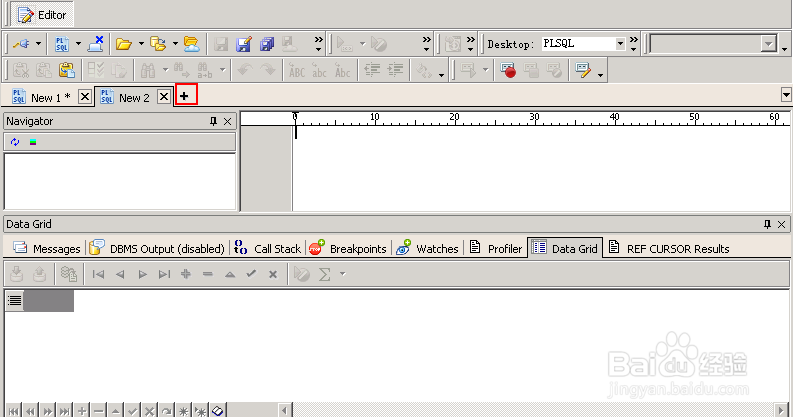Screen dimensions: 793x417
Task: Click the load object from database icon
Action: coord(158,44)
